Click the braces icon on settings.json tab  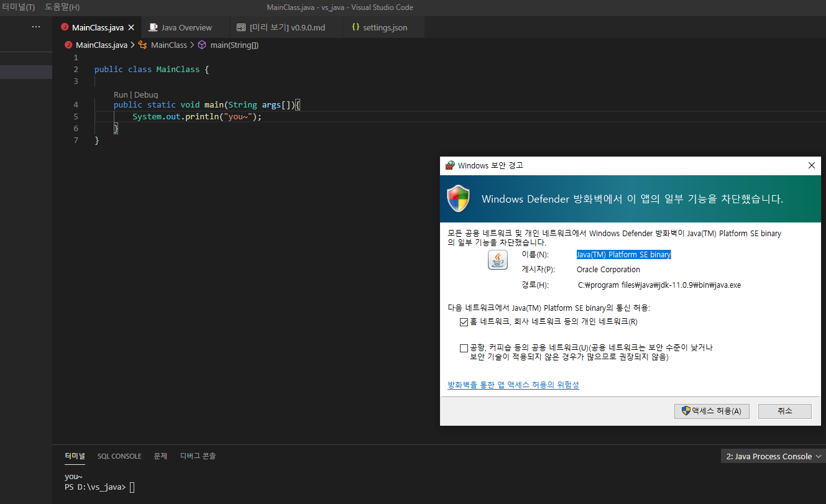click(x=356, y=27)
